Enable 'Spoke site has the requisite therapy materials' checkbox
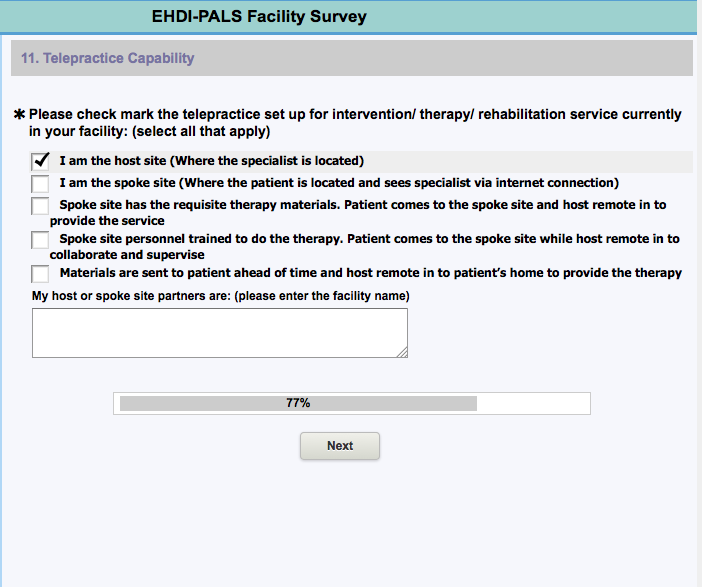The image size is (703, 587). 40,206
